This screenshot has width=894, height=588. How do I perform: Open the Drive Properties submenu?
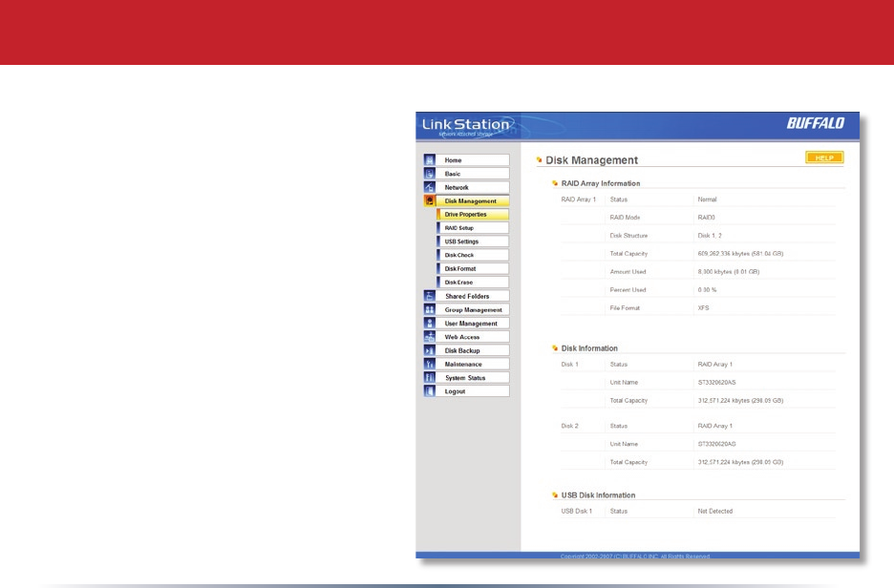pos(473,215)
